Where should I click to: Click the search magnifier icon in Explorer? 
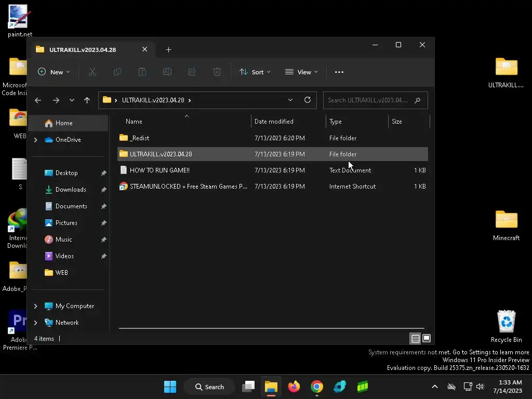pos(417,100)
